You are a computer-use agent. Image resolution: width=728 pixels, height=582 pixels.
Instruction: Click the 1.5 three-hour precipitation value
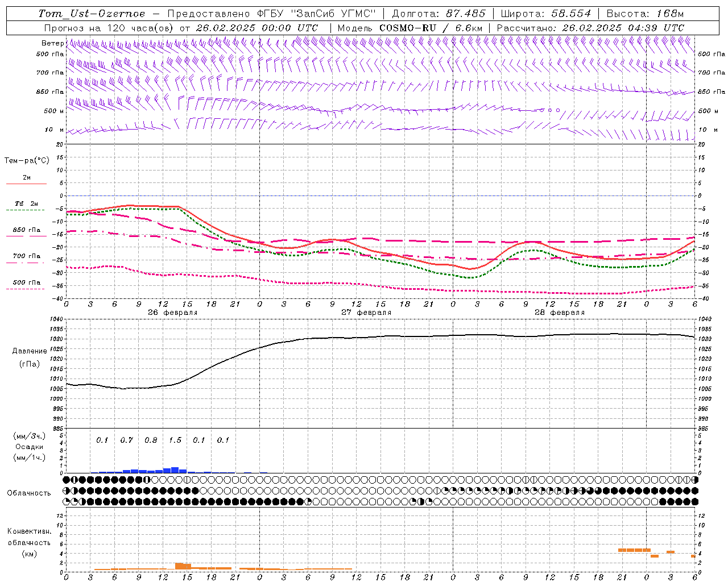click(175, 440)
